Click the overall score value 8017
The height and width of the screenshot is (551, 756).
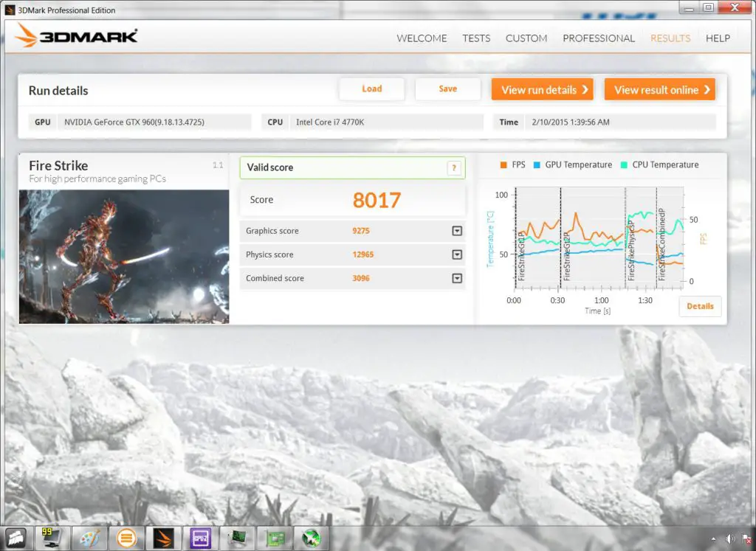click(x=377, y=200)
